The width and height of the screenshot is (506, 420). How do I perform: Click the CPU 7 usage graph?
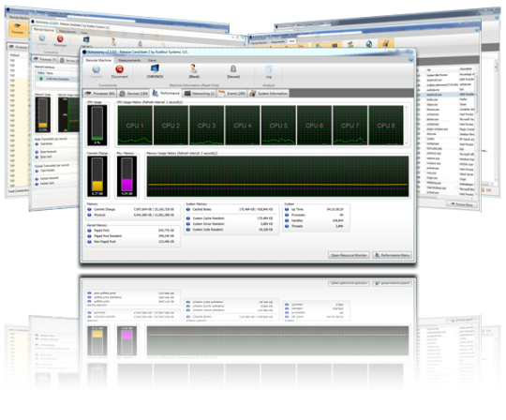click(350, 126)
